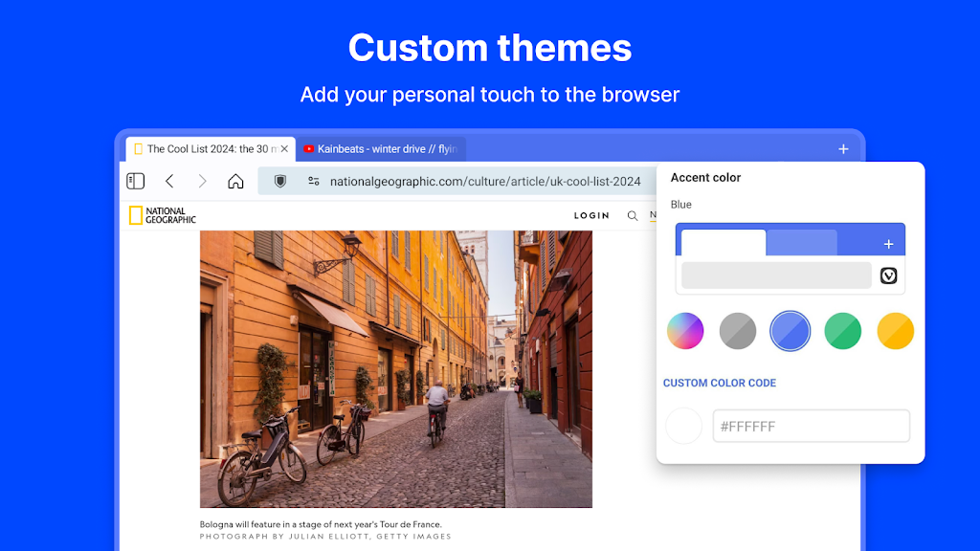Click the forward navigation arrow
Viewport: 980px width, 551px height.
202,181
